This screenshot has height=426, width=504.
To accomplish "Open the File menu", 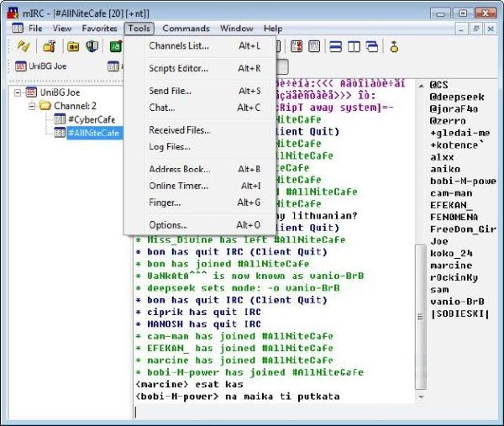I will click(x=35, y=29).
